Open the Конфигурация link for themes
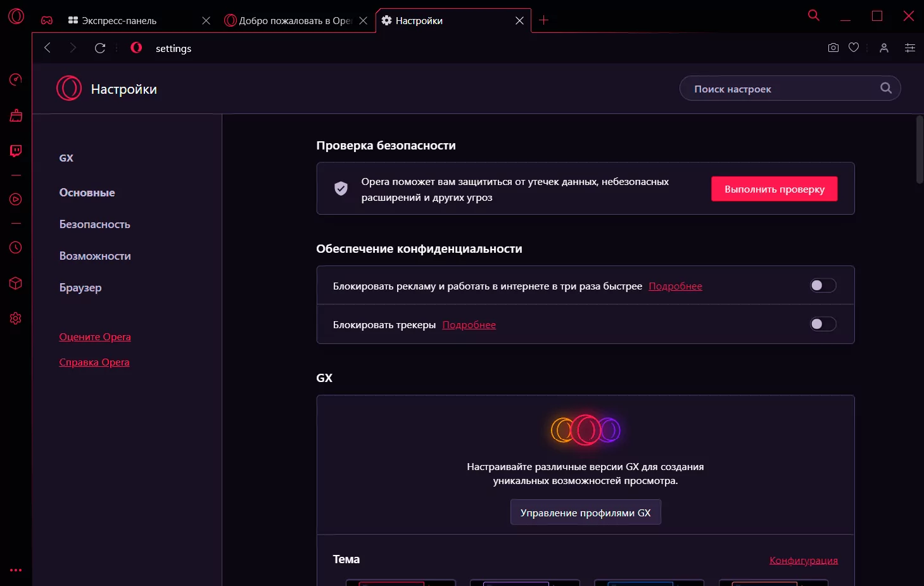The height and width of the screenshot is (586, 924). point(804,560)
